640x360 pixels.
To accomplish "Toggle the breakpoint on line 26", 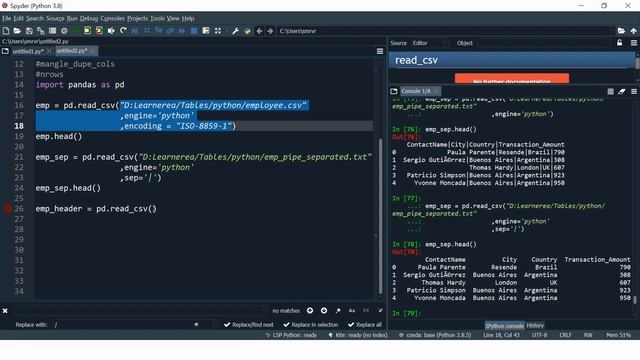I will click(8, 209).
